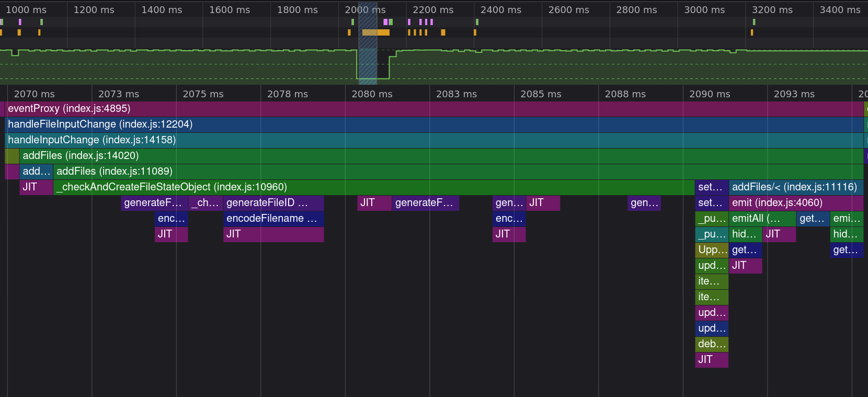Click the 2080 ms ruler label

pyautogui.click(x=372, y=94)
